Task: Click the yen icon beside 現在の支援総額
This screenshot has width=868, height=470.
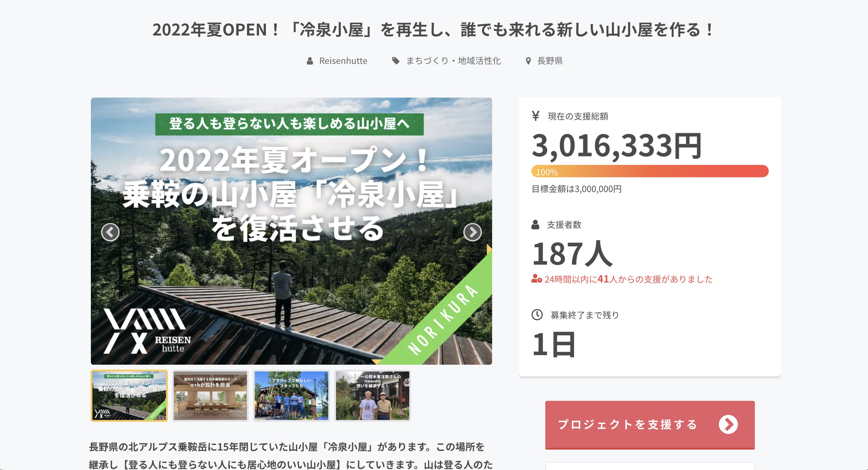Action: click(535, 116)
